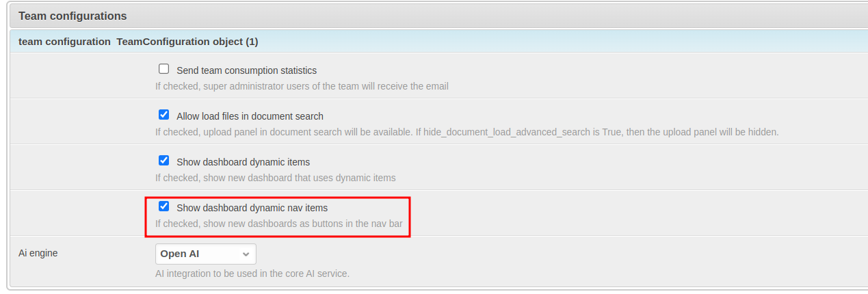Click help text about super administrator email
Screen dimensions: 868x294
tap(301, 86)
